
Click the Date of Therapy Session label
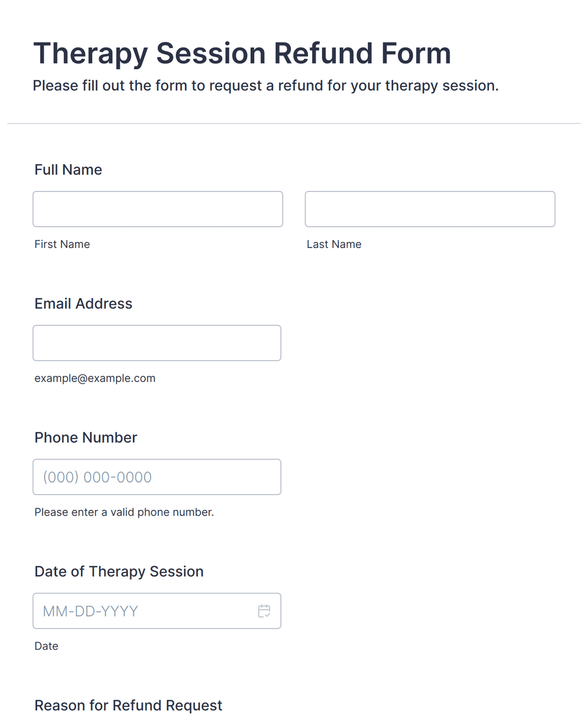[x=119, y=571]
